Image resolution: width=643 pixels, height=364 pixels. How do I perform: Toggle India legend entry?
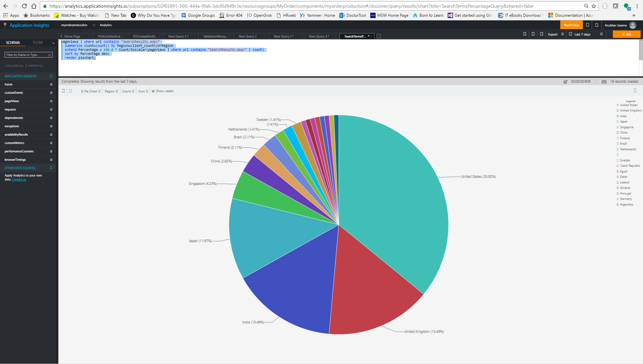pyautogui.click(x=621, y=116)
